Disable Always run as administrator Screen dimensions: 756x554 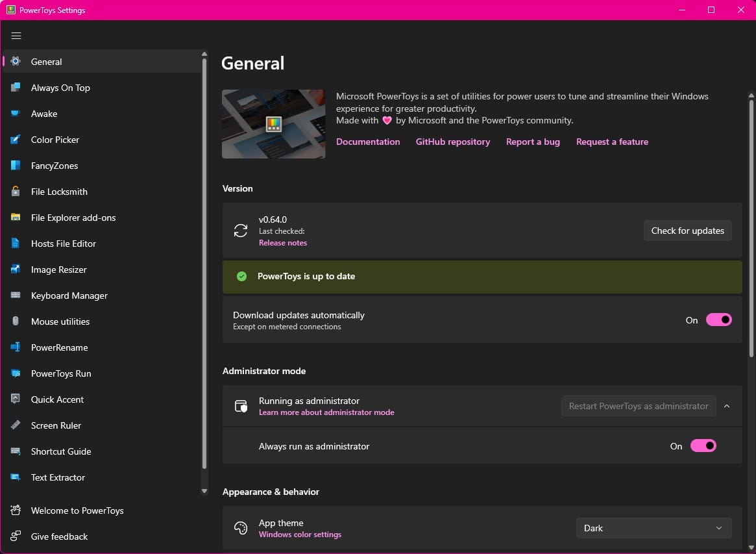click(703, 446)
